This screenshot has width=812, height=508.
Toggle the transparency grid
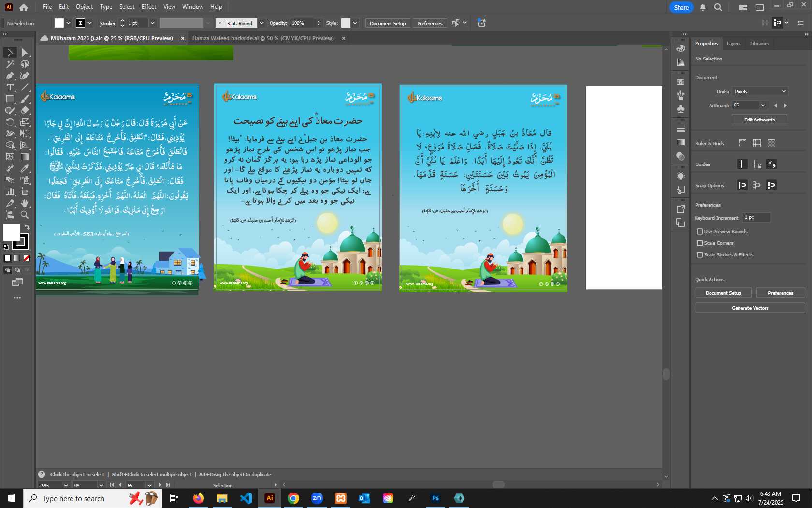(x=771, y=143)
